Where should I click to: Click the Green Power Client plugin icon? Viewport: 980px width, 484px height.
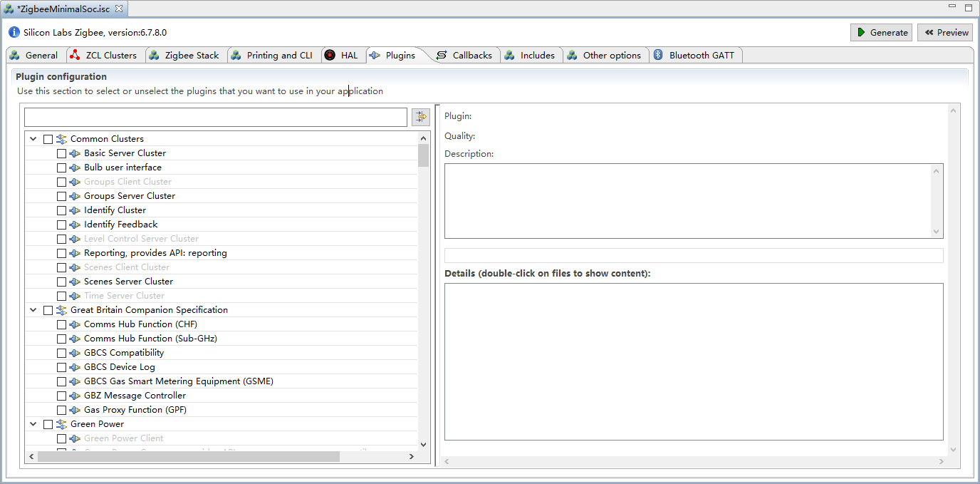(75, 438)
